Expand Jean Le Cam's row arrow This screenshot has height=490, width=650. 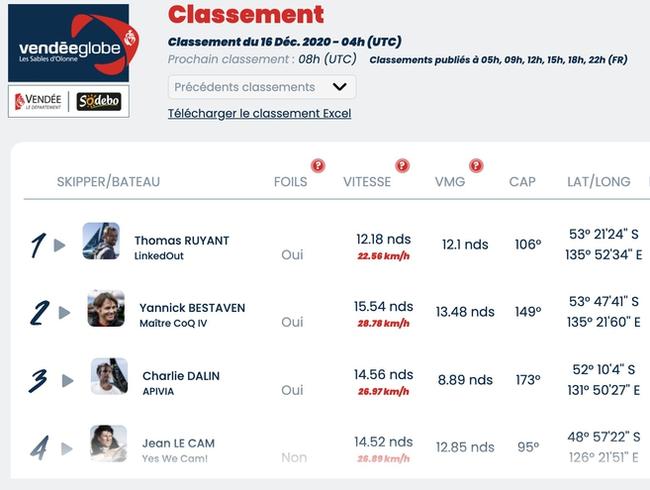pyautogui.click(x=67, y=449)
